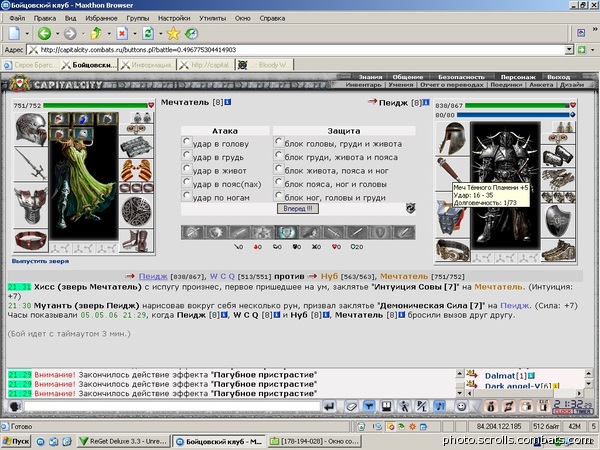Click the first combat technique icon in row
600x450 pixels.
coord(192,232)
